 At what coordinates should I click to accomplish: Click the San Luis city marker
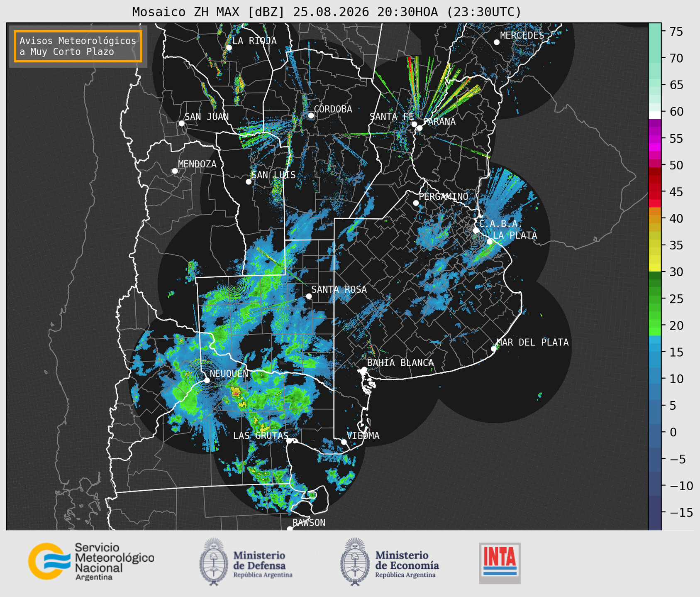point(249,182)
